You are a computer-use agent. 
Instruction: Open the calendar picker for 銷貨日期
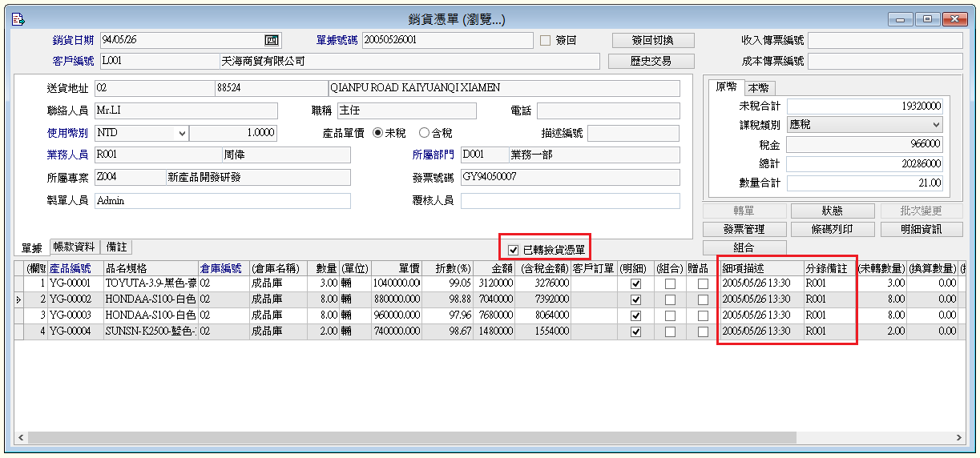tap(271, 40)
